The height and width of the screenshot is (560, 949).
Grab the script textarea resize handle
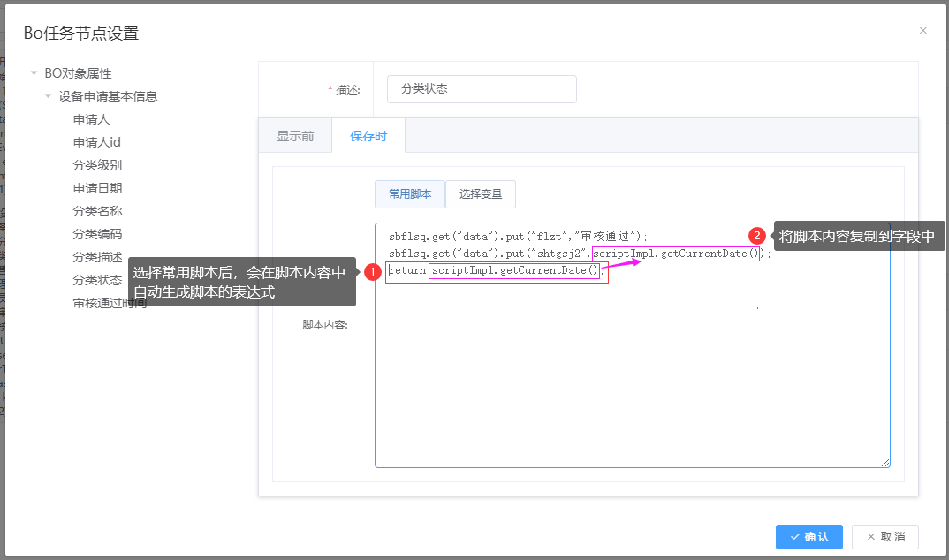click(x=884, y=462)
